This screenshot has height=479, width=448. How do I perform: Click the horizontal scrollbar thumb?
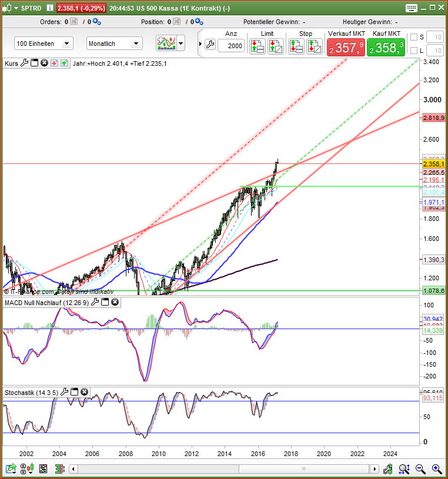pos(304,468)
